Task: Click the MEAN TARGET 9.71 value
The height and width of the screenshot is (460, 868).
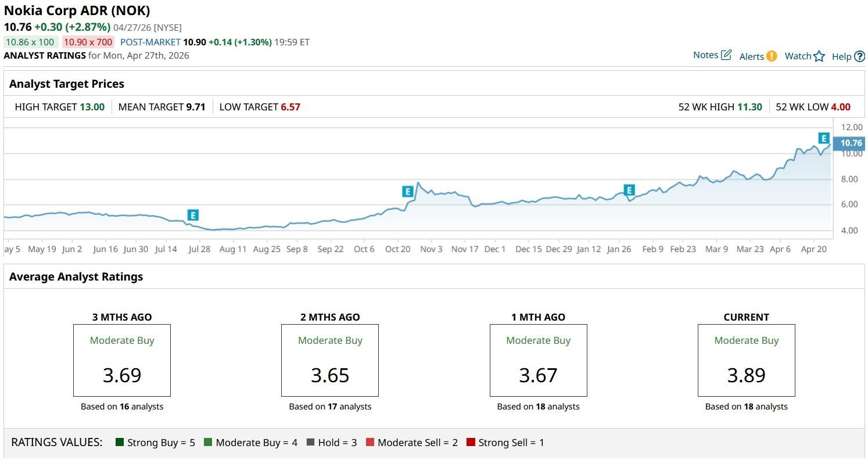Action: click(x=196, y=107)
